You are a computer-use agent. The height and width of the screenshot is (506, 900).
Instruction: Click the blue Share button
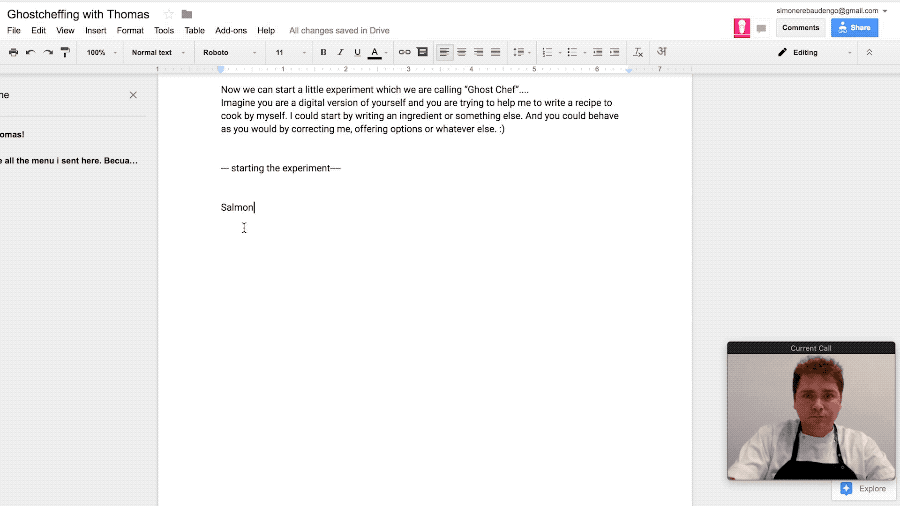(x=854, y=28)
